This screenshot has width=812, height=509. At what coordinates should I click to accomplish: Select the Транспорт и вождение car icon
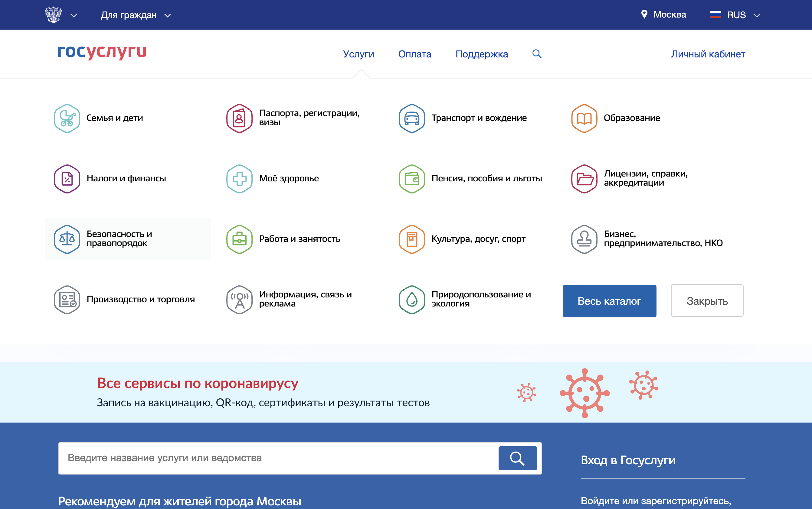[x=411, y=118]
